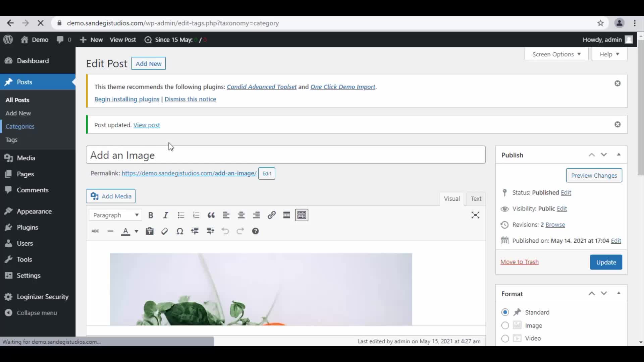This screenshot has height=362, width=644.
Task: Enter distraction-free fullscreen writing mode
Action: 475,215
